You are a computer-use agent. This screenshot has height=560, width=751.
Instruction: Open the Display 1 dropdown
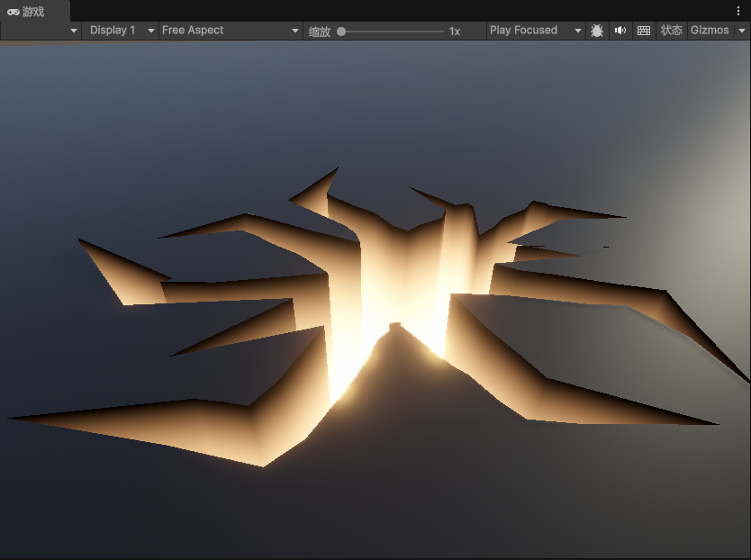pyautogui.click(x=117, y=30)
